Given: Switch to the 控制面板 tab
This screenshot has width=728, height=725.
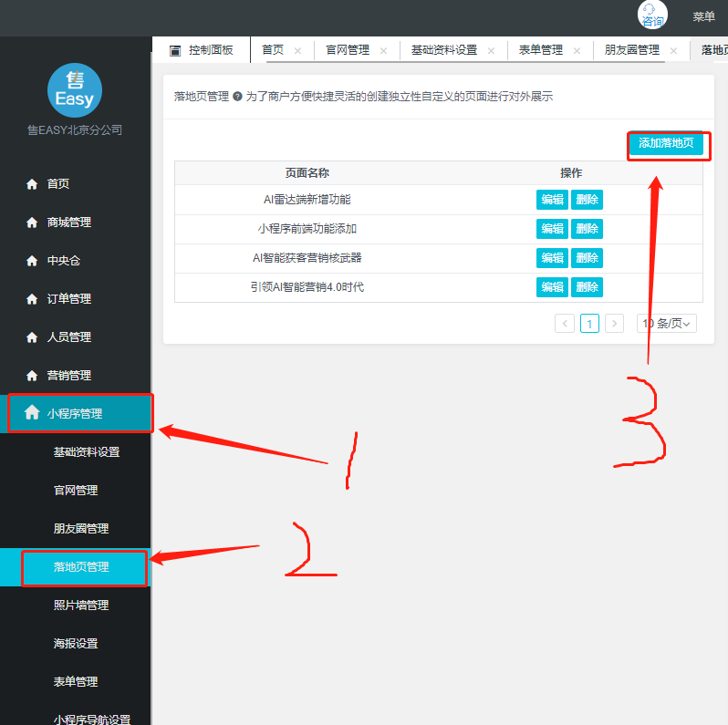Looking at the screenshot, I should click(x=202, y=49).
